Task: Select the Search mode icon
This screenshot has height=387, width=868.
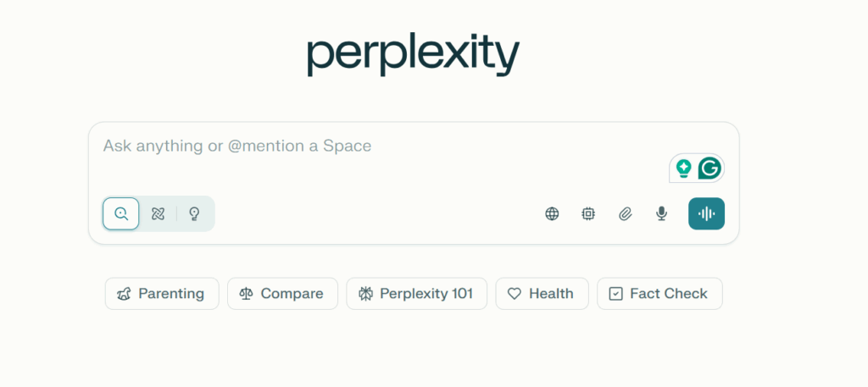Action: (121, 213)
